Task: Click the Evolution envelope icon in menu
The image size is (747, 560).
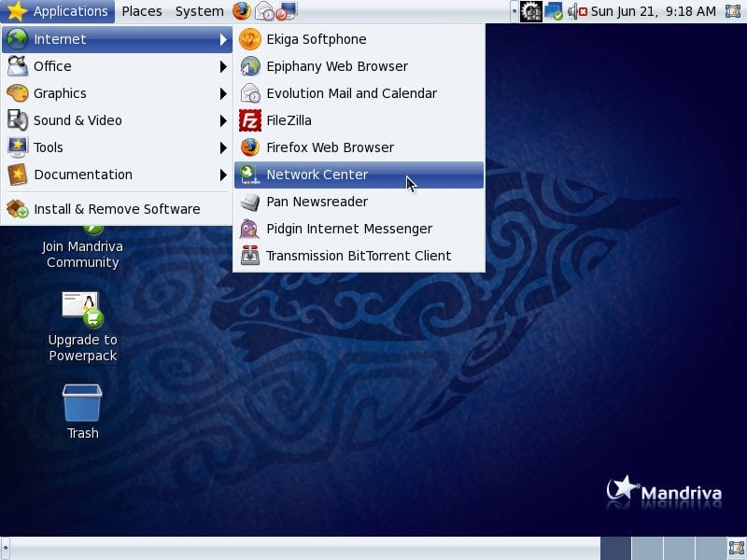Action: [250, 93]
